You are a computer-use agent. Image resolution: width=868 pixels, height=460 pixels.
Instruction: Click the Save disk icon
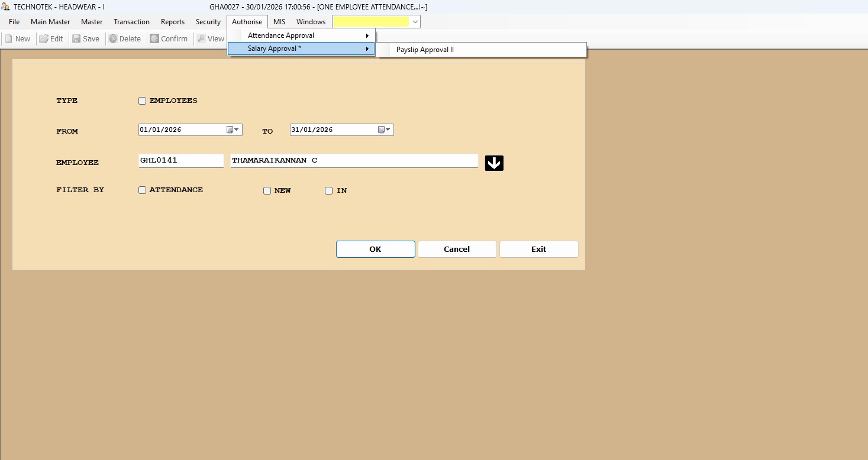(x=76, y=39)
